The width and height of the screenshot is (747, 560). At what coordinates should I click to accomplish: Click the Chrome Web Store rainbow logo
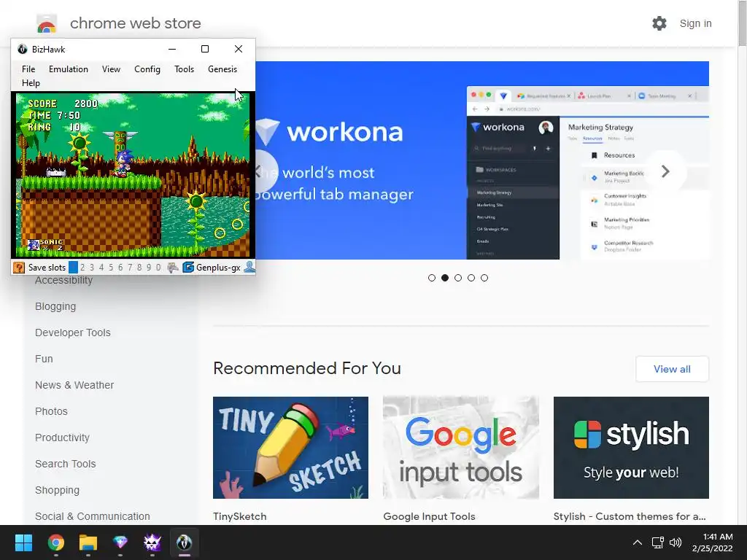coord(47,24)
